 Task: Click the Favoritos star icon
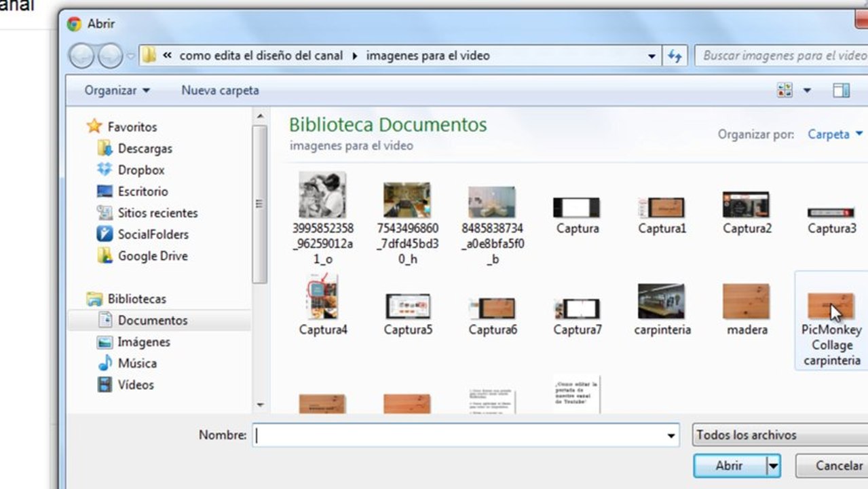coord(95,126)
